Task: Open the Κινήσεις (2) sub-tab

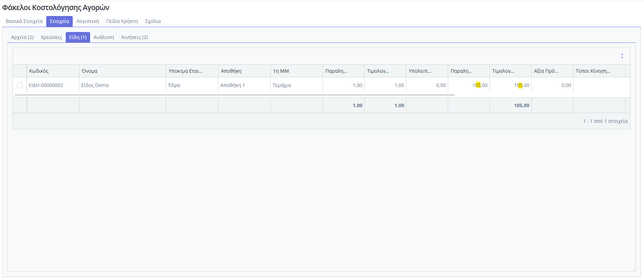Action: [135, 37]
